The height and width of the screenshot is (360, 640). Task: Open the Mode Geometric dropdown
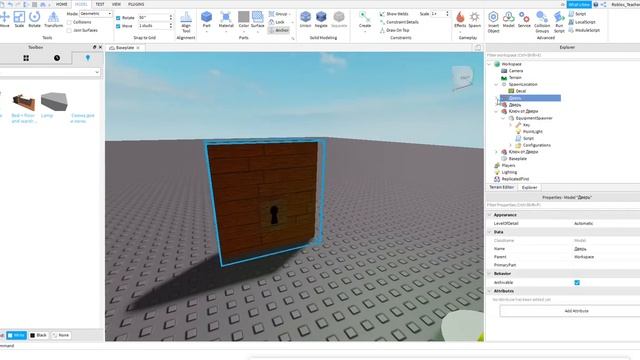96,14
